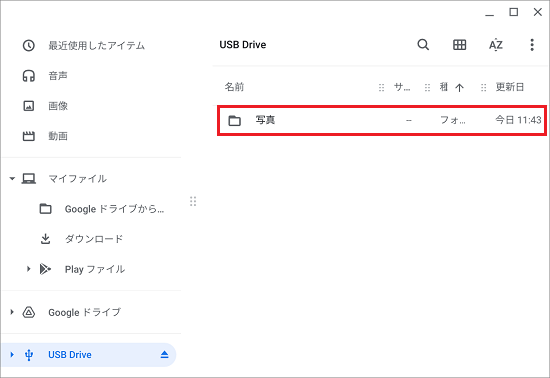This screenshot has width=550, height=378.
Task: Click the 今日 11:43 date cell
Action: coord(518,120)
